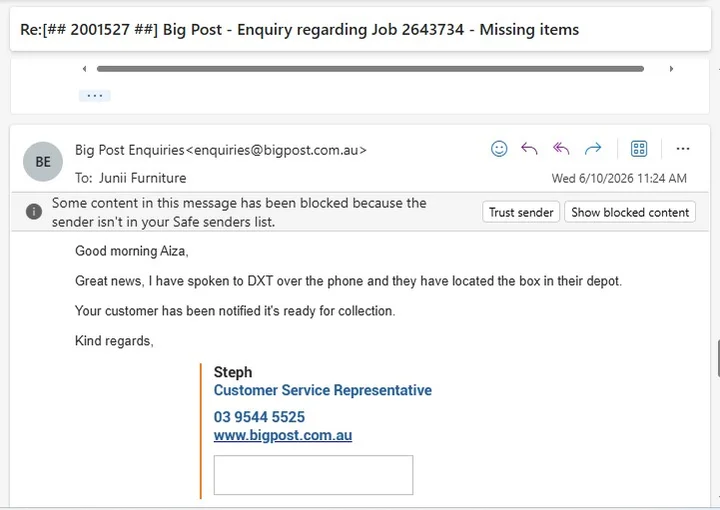Click the Reply arrow icon
The width and height of the screenshot is (720, 510).
529,149
